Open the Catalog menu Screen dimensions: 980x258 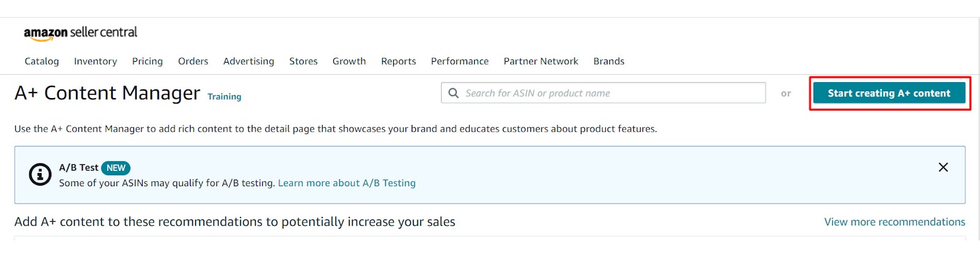click(42, 61)
